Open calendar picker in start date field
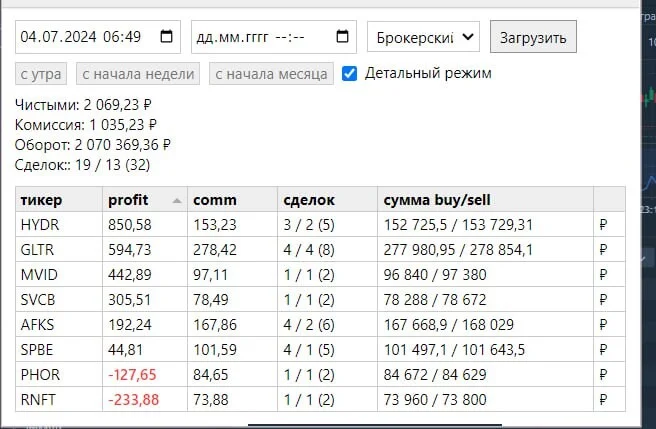Image resolution: width=656 pixels, height=429 pixels. 167,36
